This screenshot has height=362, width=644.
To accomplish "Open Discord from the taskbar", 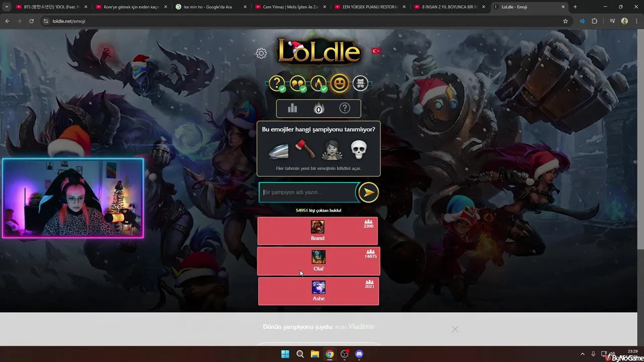I will tap(359, 354).
